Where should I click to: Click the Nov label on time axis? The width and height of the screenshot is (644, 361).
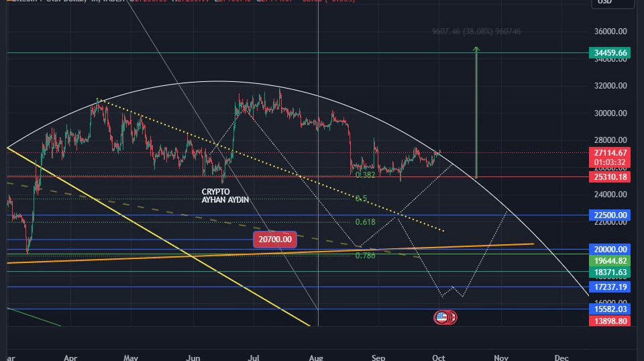[x=501, y=358]
